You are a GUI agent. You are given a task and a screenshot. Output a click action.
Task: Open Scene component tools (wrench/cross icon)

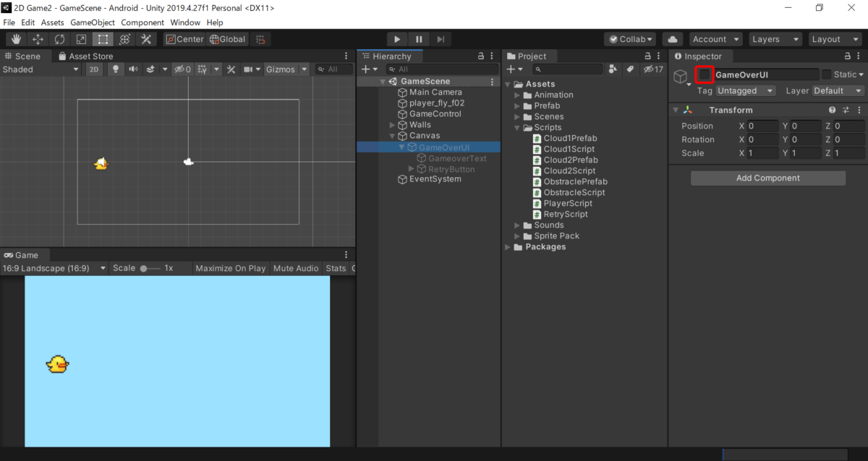tap(231, 69)
